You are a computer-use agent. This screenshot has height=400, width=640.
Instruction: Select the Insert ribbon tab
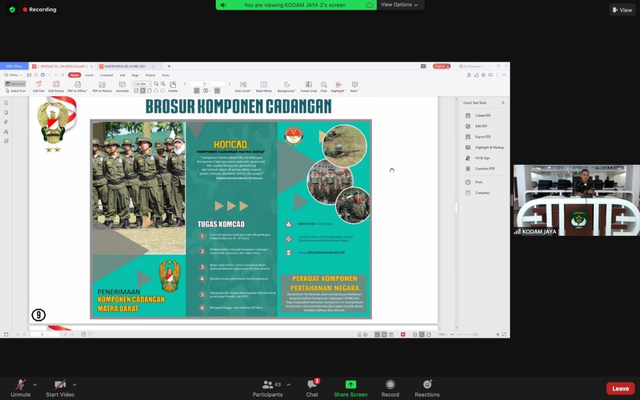pos(89,75)
